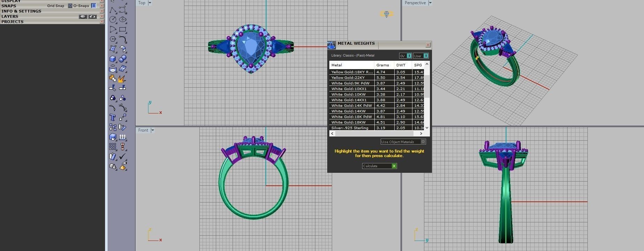Viewport: 644px width, 251px height.
Task: Select the Rectangle drawing tool
Action: coord(123,30)
